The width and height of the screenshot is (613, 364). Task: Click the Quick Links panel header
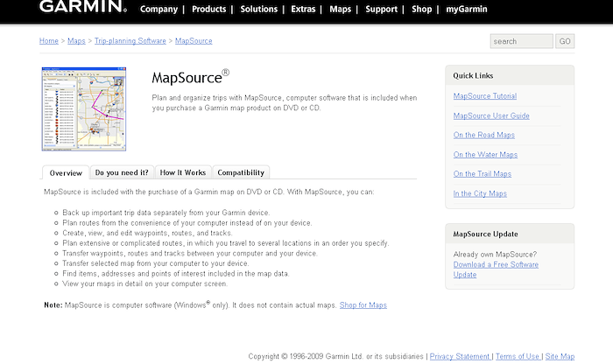(510, 76)
